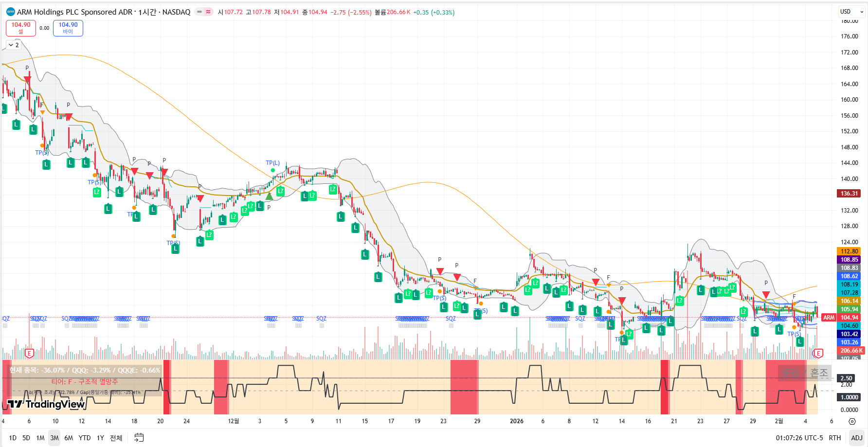The image size is (868, 447).
Task: Click the 0.0000 indicator scale label
Action: pyautogui.click(x=850, y=410)
